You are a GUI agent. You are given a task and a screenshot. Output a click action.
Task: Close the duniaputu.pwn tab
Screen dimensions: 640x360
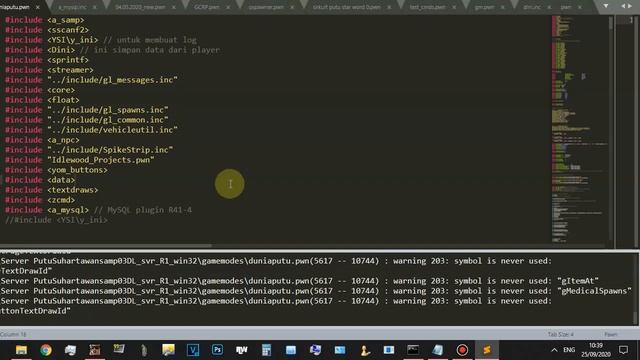click(x=38, y=7)
